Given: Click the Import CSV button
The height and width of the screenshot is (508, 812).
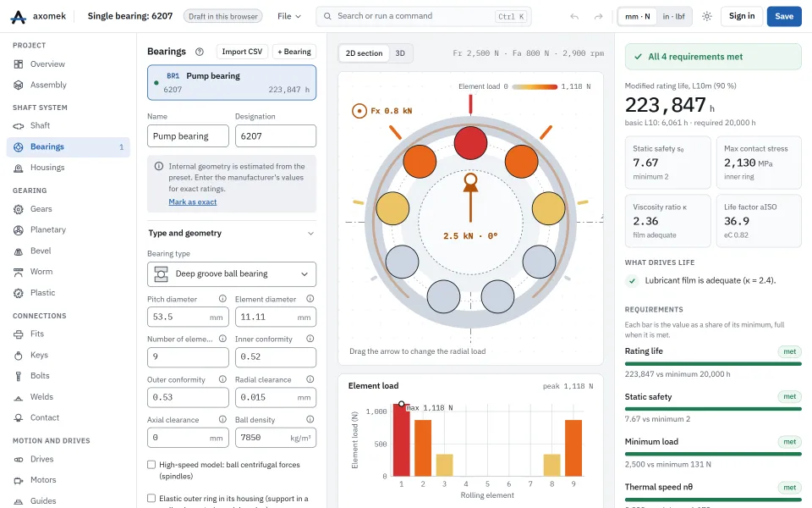Looking at the screenshot, I should coord(242,52).
